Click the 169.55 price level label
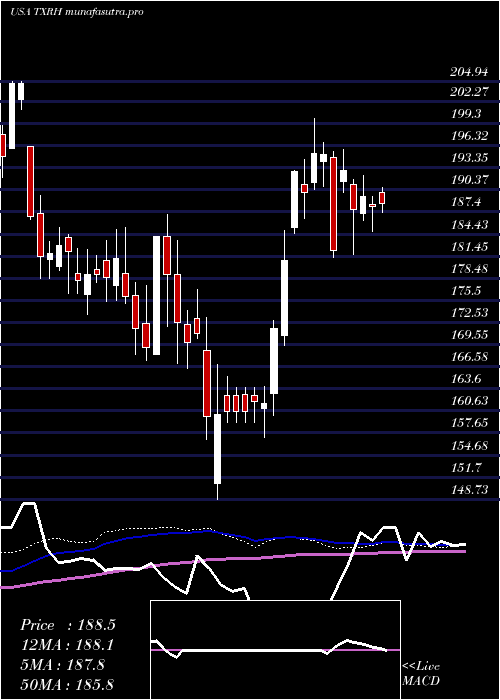Screen dimensions: 500x700 [x=468, y=335]
